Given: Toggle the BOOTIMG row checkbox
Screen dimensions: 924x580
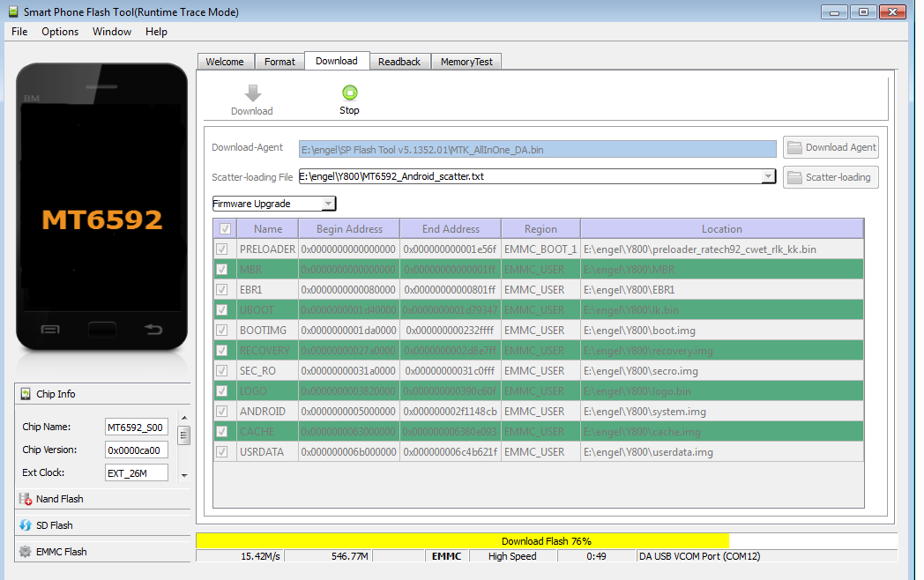Looking at the screenshot, I should point(221,331).
